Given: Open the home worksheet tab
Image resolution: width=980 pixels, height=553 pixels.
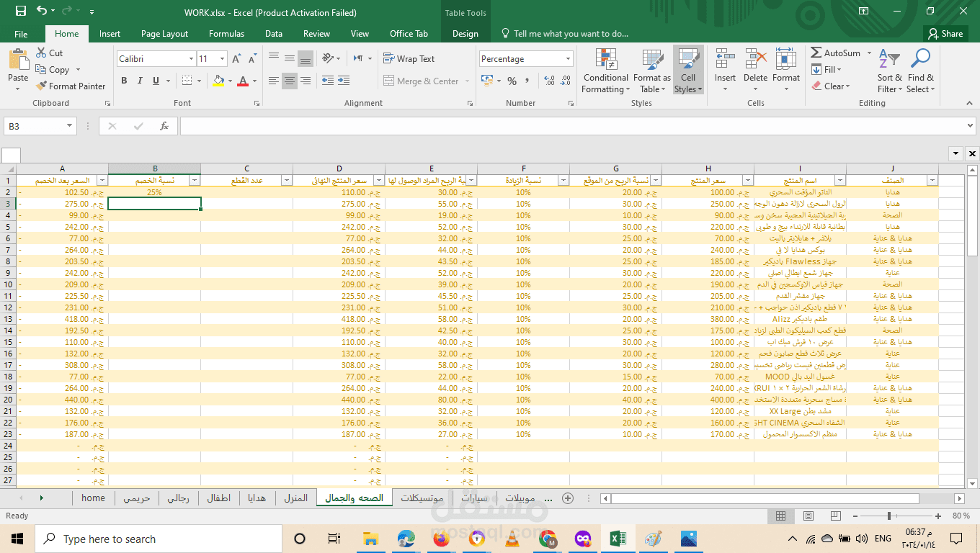Looking at the screenshot, I should pyautogui.click(x=93, y=498).
